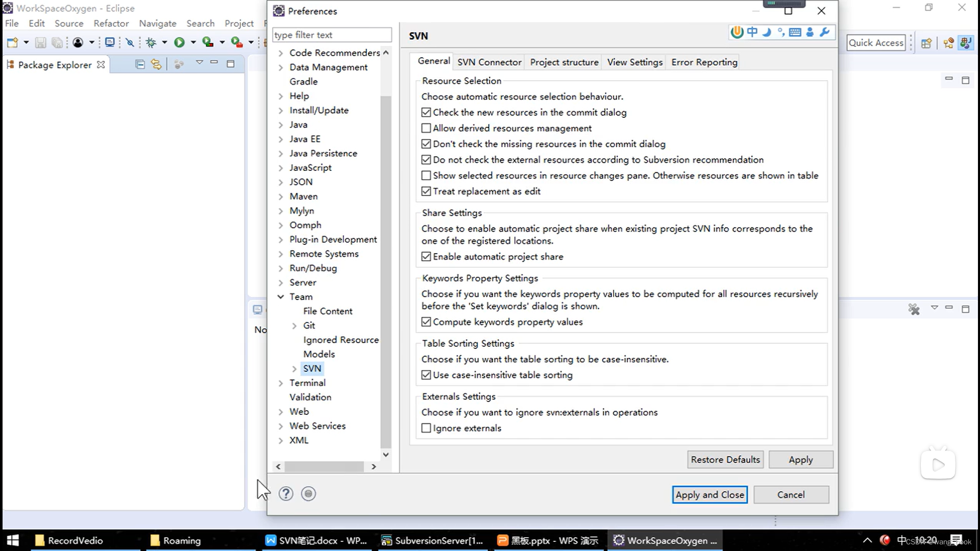The image size is (980, 551).
Task: Click the moon icon in the input method bar
Action: 767,32
